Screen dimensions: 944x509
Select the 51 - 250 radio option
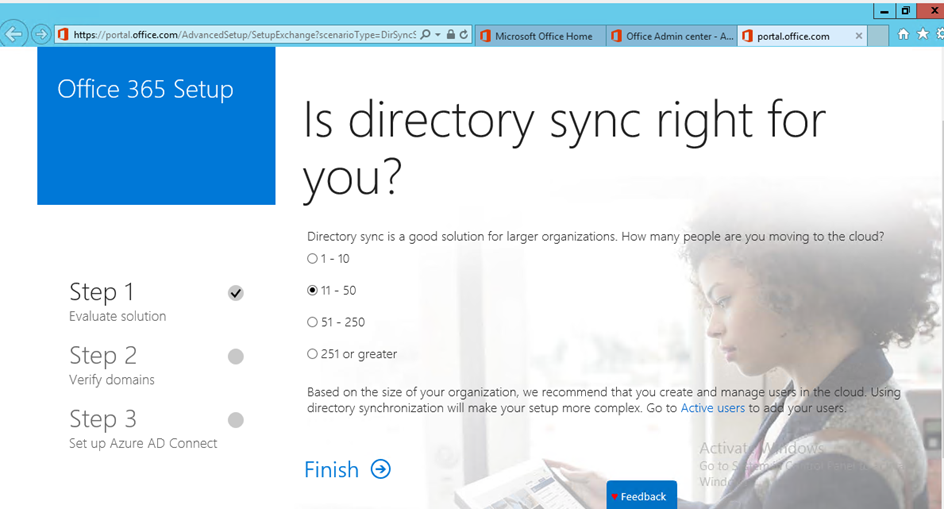point(312,322)
